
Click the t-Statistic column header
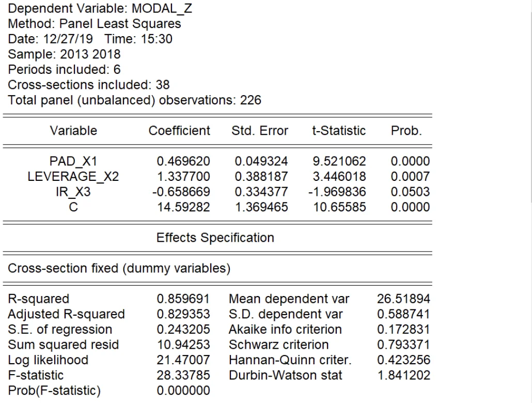pos(339,131)
